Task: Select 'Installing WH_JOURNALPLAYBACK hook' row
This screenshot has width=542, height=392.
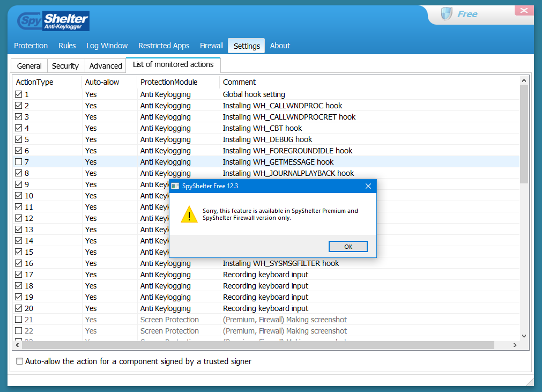Action: 266,173
